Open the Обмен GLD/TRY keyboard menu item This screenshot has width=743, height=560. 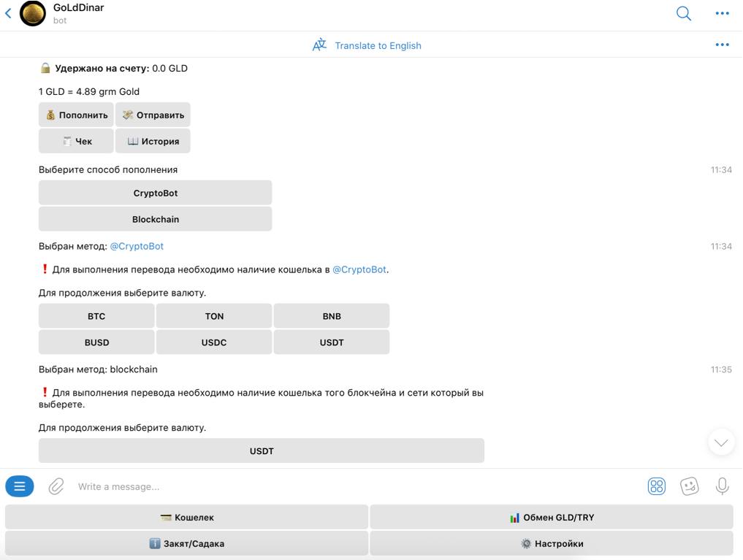552,517
